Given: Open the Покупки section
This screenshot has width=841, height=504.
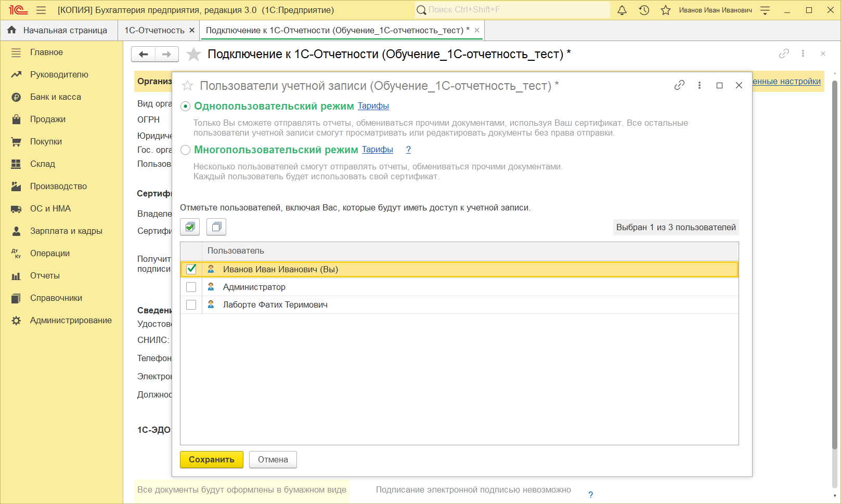Looking at the screenshot, I should click(46, 141).
